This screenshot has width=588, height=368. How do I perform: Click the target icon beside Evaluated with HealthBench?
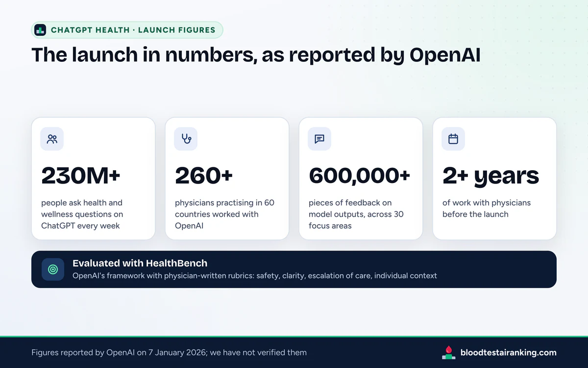click(53, 269)
